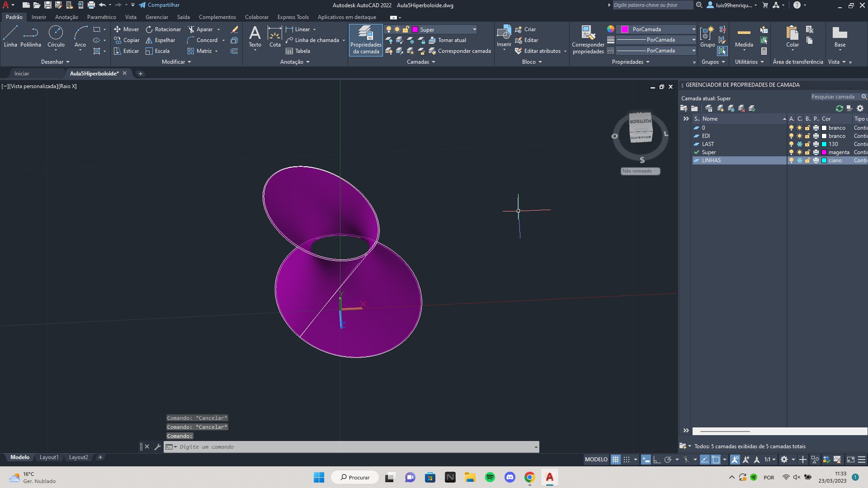Viewport: 868px width, 488px height.
Task: Open the current layer Super dropdown
Action: click(474, 29)
